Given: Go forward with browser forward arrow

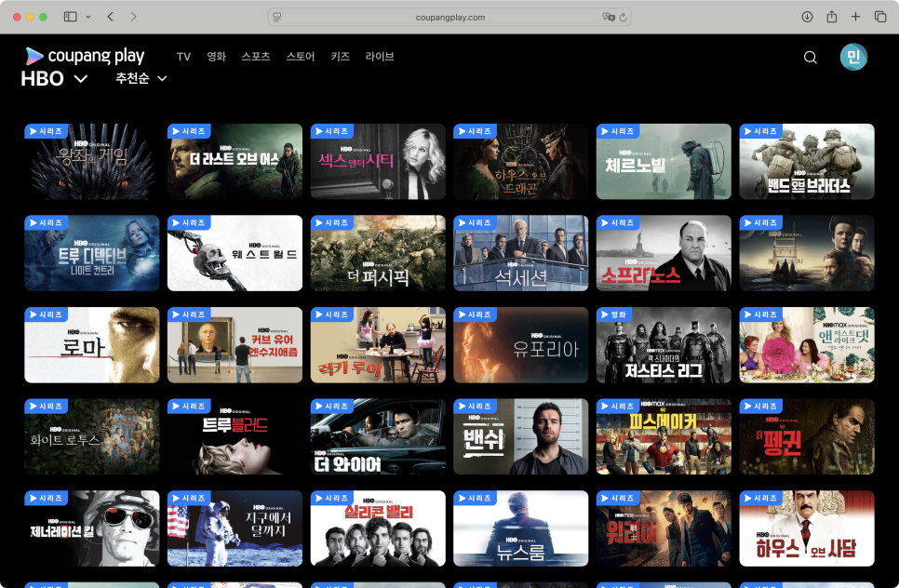Looking at the screenshot, I should tap(134, 17).
